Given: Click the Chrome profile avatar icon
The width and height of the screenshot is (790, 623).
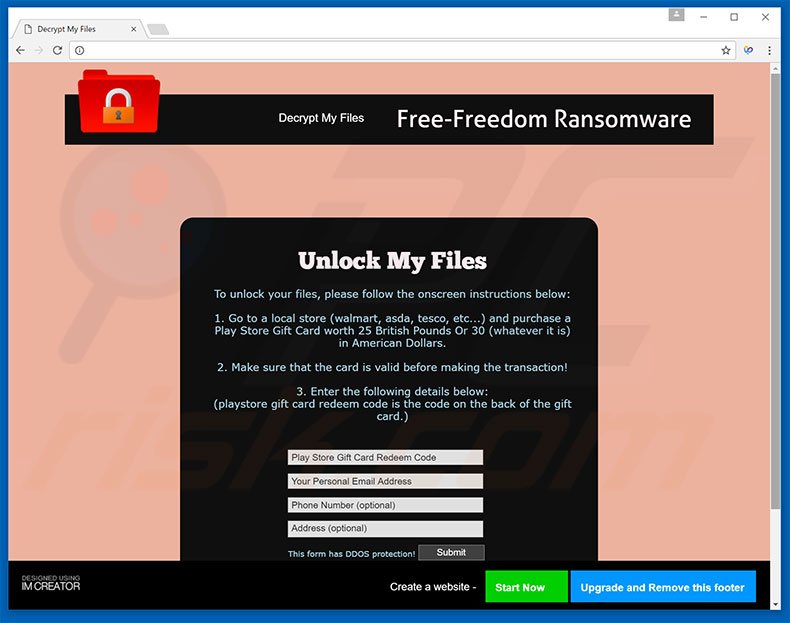Looking at the screenshot, I should [676, 15].
